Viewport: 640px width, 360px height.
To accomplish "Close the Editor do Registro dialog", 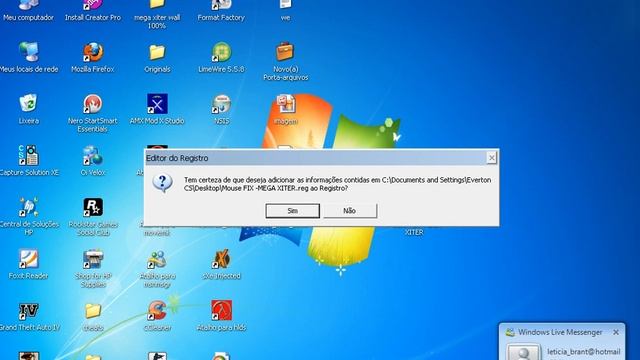I will (x=491, y=158).
